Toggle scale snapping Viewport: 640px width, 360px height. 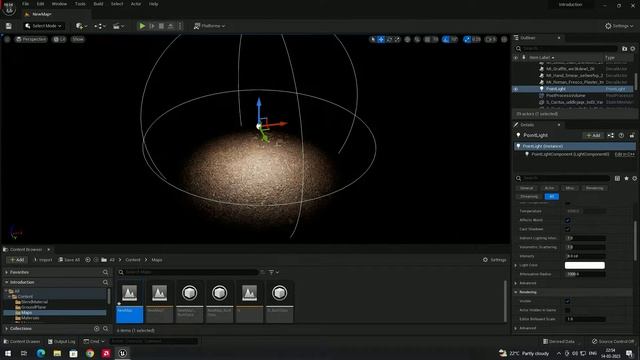[x=467, y=39]
